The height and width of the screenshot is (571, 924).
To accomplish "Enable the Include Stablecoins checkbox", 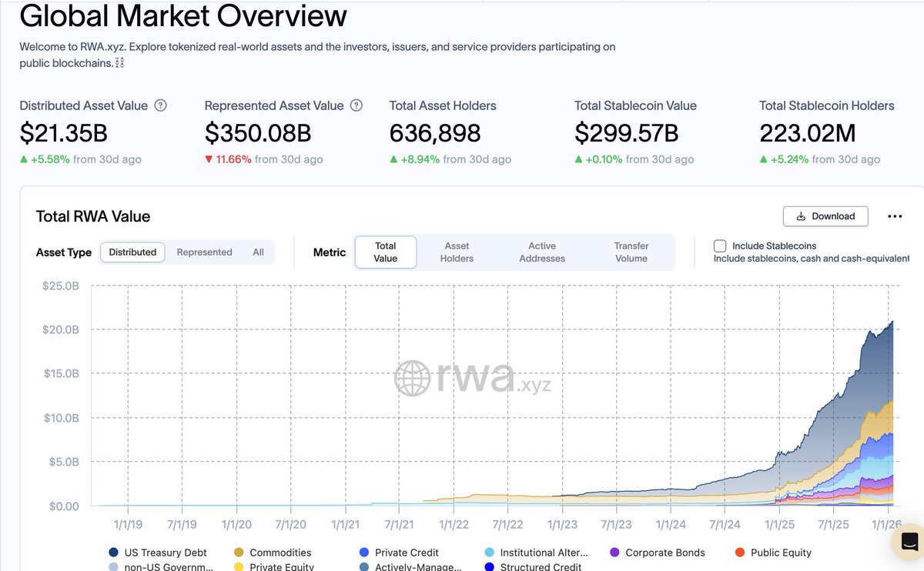I will (720, 246).
